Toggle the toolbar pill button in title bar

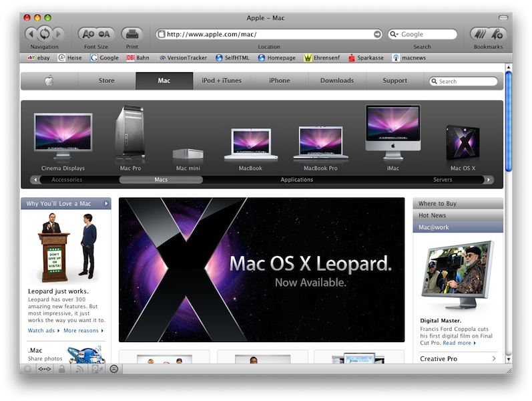pos(503,17)
